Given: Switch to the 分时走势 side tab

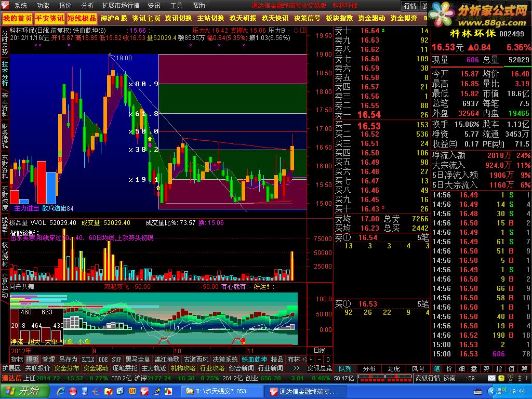Looking at the screenshot, I should [x=5, y=43].
